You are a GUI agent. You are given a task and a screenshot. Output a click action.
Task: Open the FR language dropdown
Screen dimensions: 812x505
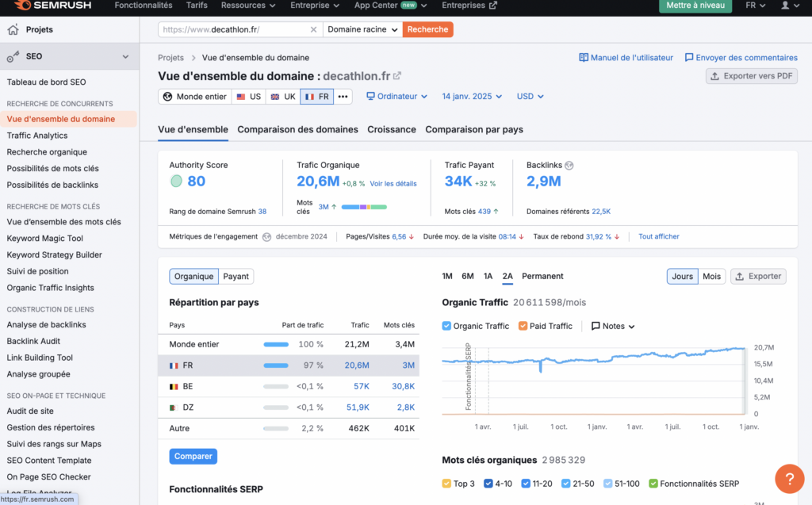point(756,6)
